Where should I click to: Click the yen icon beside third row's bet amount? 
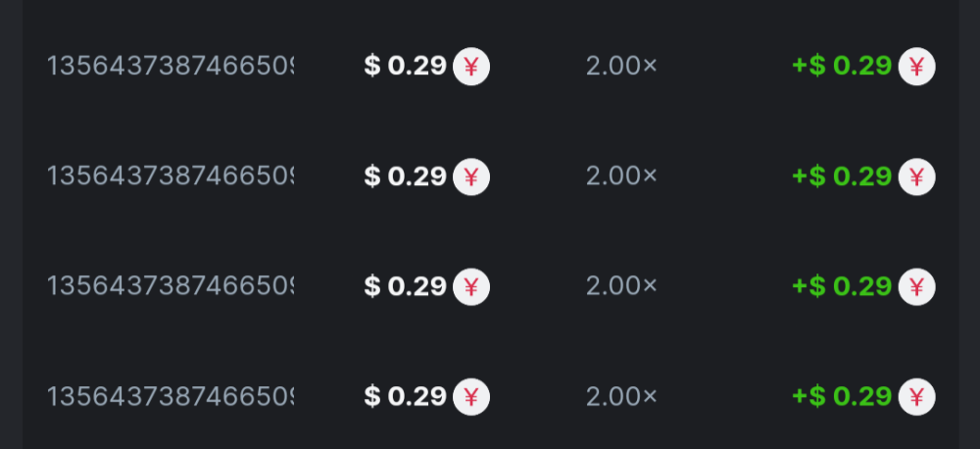[x=470, y=286]
